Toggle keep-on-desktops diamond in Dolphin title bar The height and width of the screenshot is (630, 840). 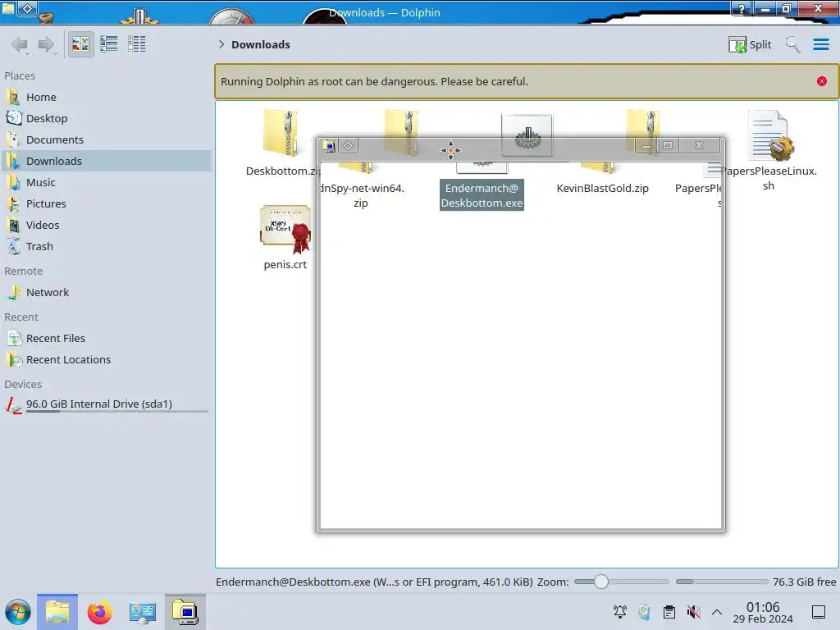(x=28, y=8)
